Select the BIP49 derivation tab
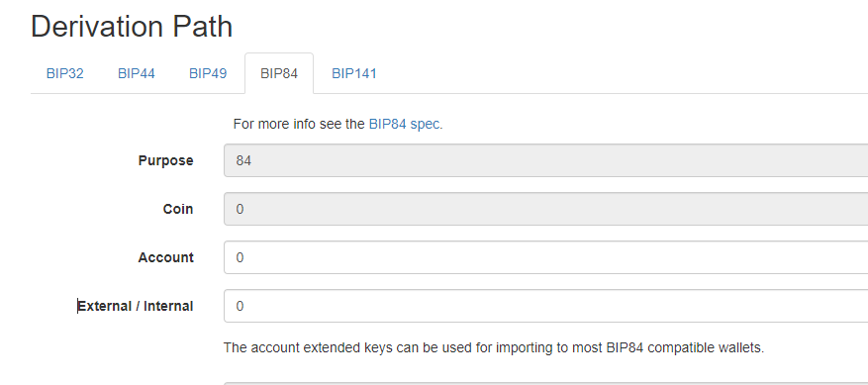This screenshot has width=868, height=385. 208,73
